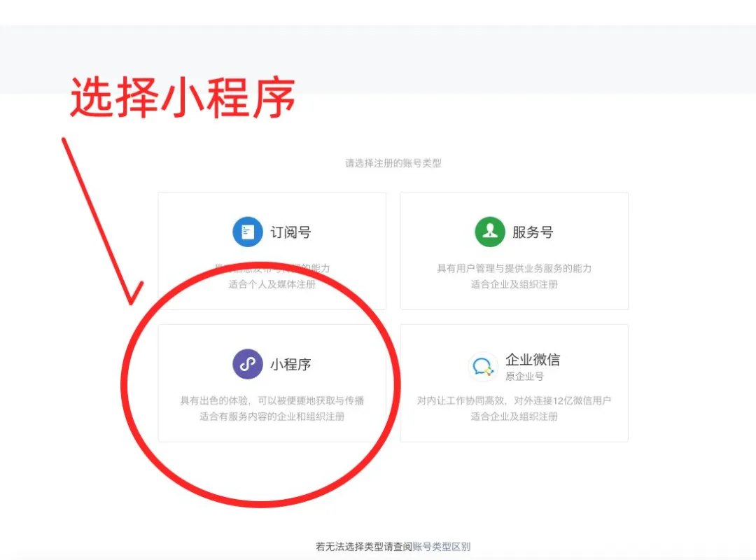Click the blue 订阅号 document icon
This screenshot has width=756, height=560.
click(x=247, y=232)
